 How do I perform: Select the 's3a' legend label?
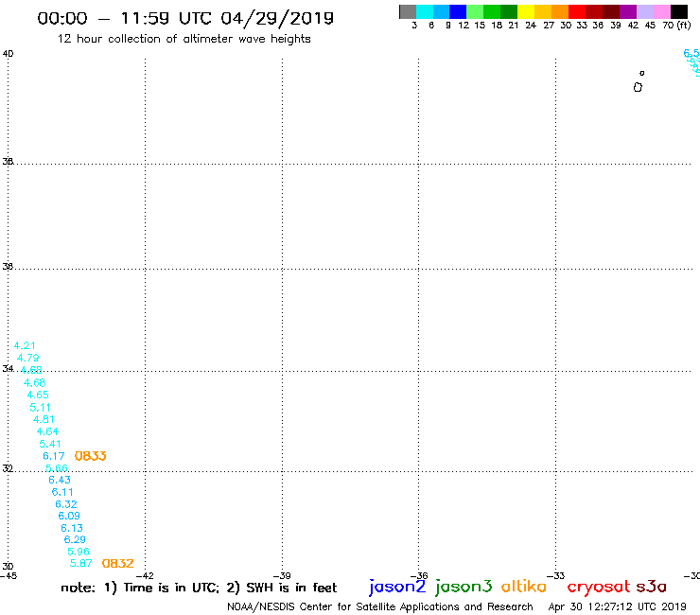click(652, 587)
